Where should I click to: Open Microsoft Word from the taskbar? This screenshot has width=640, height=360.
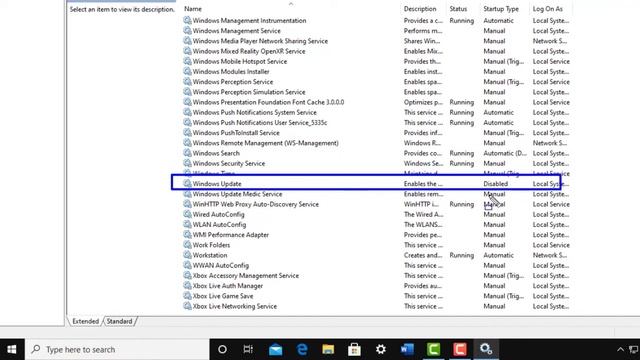(x=407, y=349)
